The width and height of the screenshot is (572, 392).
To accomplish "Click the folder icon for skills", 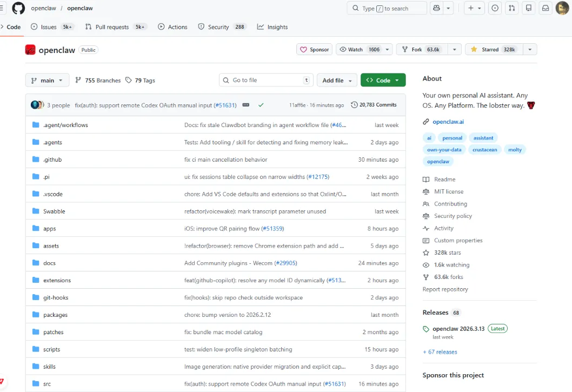I will pos(36,367).
